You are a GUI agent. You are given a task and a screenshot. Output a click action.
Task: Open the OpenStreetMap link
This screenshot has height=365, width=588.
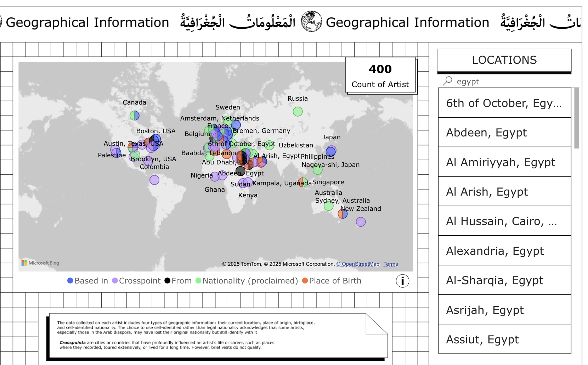point(358,264)
